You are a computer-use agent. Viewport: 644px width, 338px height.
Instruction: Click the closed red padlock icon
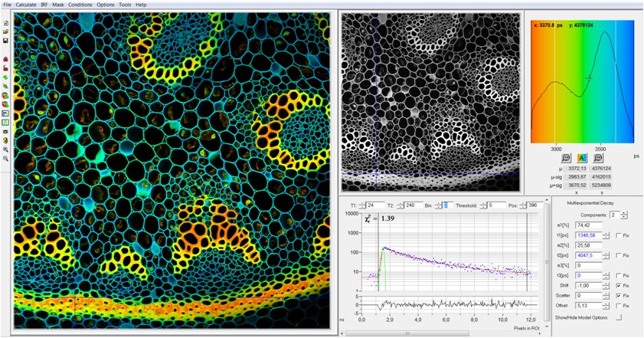(6, 58)
